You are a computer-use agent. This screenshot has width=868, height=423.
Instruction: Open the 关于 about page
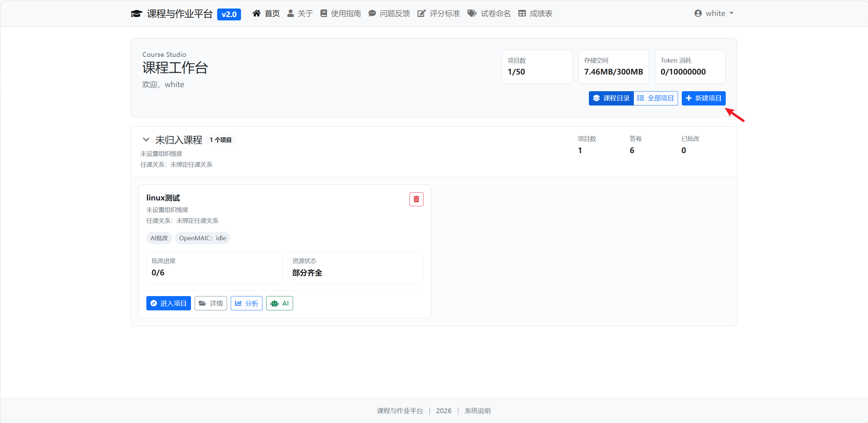click(x=300, y=14)
